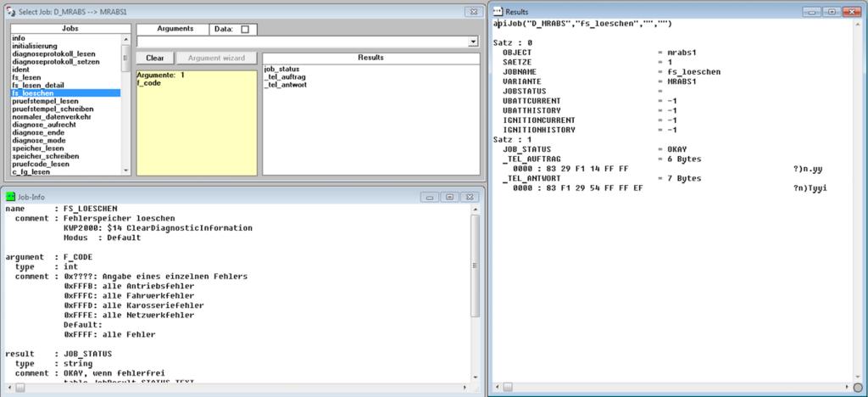Choose the ident job entry
The height and width of the screenshot is (397, 868).
click(x=20, y=70)
